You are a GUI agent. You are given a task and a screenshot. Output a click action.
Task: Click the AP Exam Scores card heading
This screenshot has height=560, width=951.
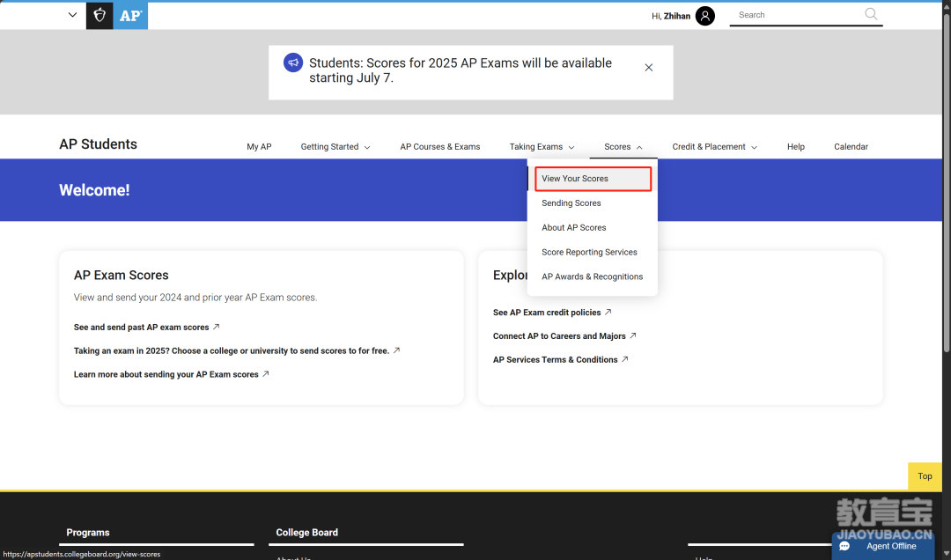[122, 276]
